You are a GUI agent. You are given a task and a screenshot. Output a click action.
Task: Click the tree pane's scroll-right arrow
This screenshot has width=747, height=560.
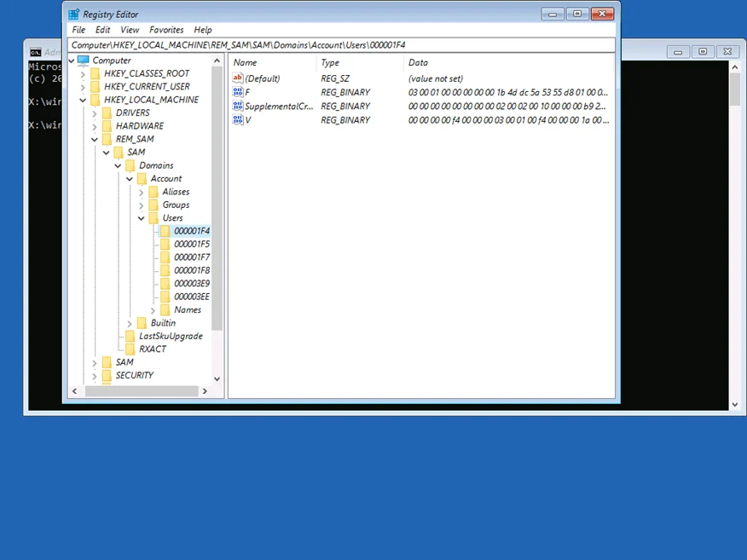click(205, 391)
